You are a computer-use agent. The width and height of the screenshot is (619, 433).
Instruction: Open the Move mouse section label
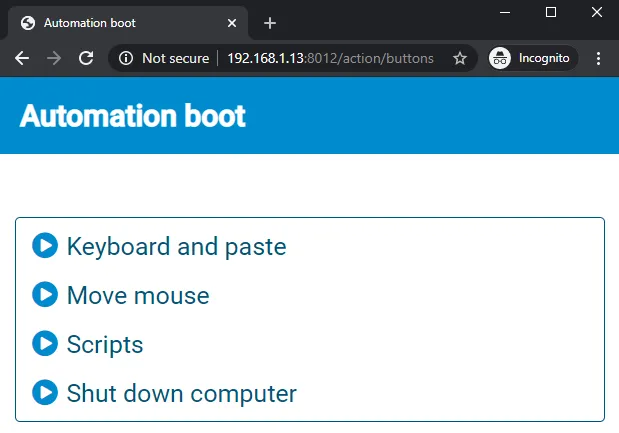(138, 296)
